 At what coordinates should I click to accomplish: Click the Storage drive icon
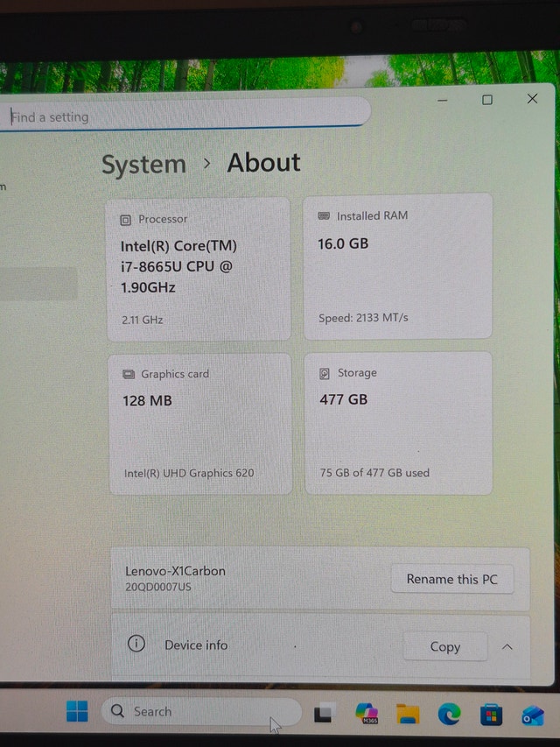[x=325, y=373]
